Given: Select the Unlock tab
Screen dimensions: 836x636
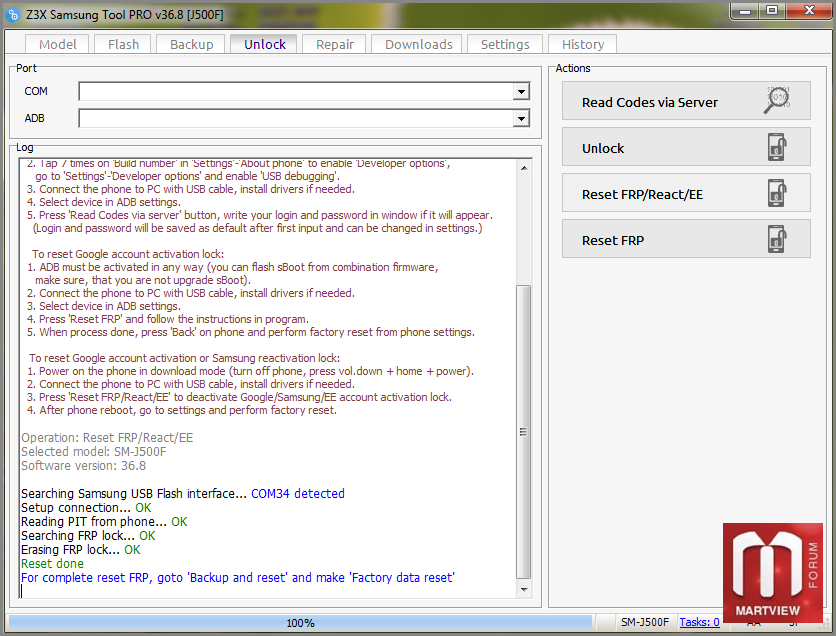Looking at the screenshot, I should [264, 44].
